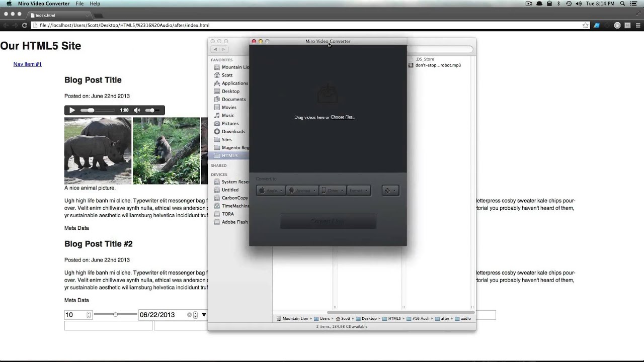
Task: Click the screen recording camera icon in menu bar
Action: coord(529,4)
